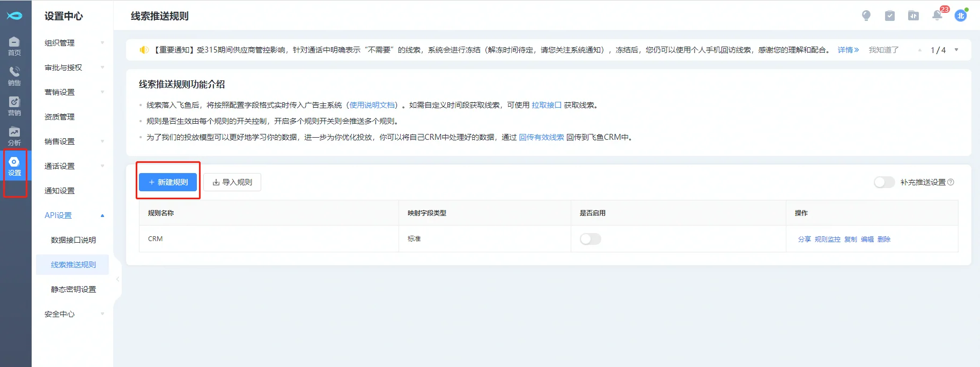The image size is (980, 367).
Task: Click the Feiyu fish logo icon
Action: tap(14, 16)
